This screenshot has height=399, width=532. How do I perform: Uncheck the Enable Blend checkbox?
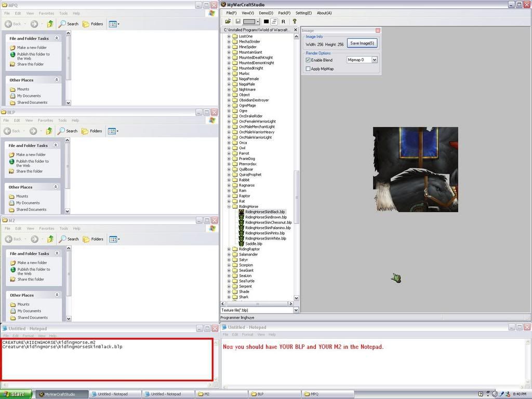pyautogui.click(x=308, y=60)
